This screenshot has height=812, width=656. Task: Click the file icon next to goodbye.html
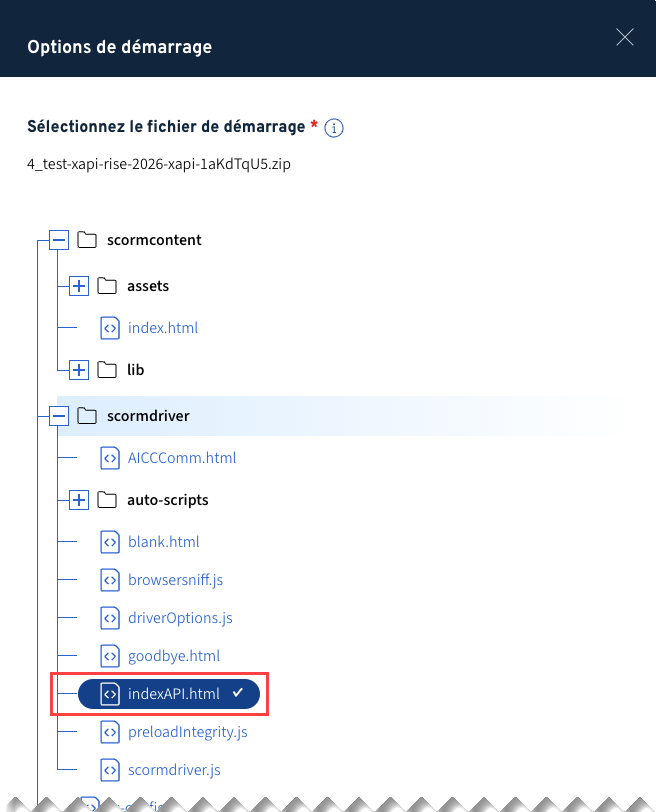coord(110,656)
